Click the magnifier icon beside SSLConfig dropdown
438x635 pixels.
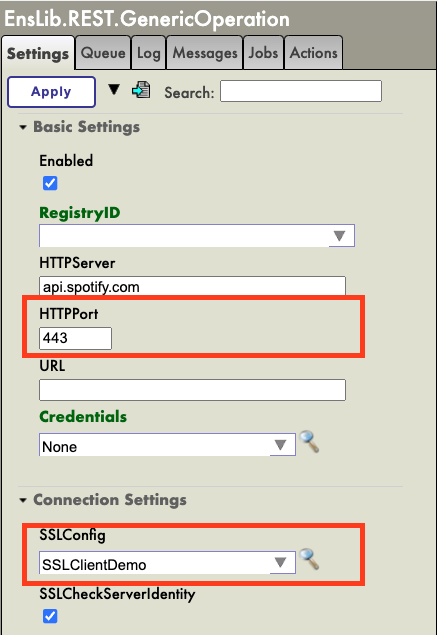pyautogui.click(x=309, y=559)
